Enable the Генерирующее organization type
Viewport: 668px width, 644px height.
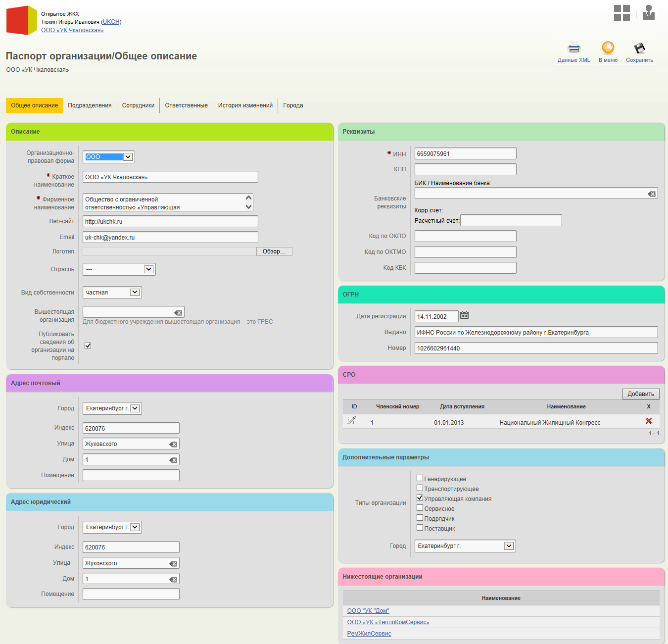(420, 478)
